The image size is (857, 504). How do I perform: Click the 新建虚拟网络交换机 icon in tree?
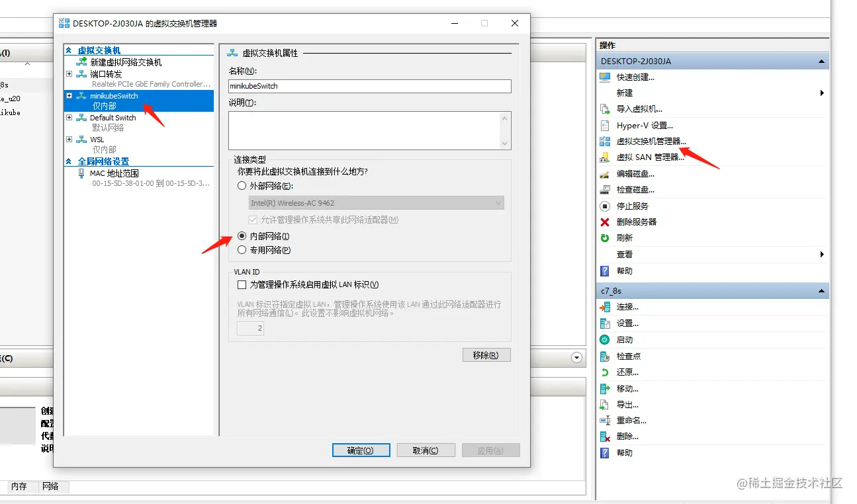coord(82,62)
